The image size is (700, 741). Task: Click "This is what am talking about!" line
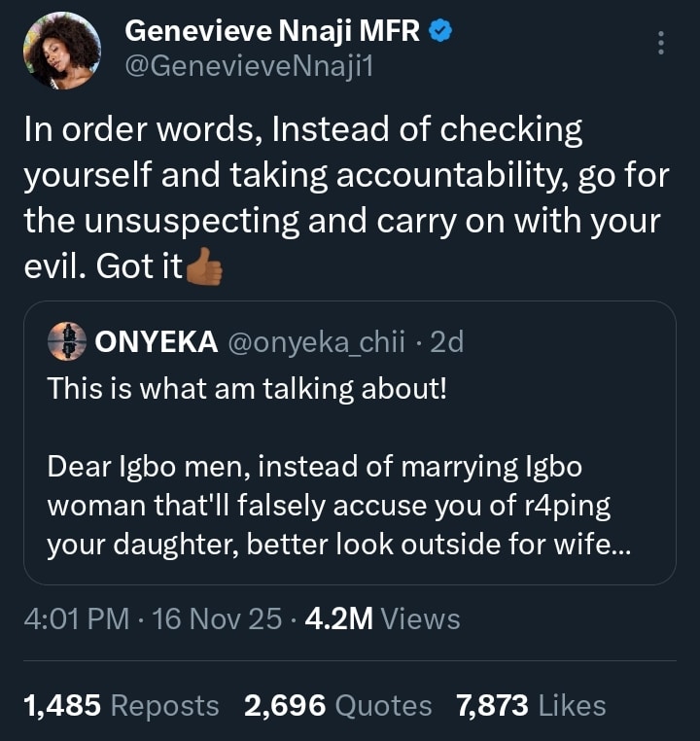tap(247, 389)
